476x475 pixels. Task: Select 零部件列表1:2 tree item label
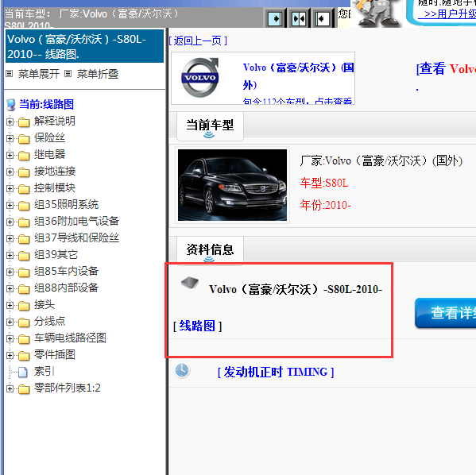tap(67, 388)
